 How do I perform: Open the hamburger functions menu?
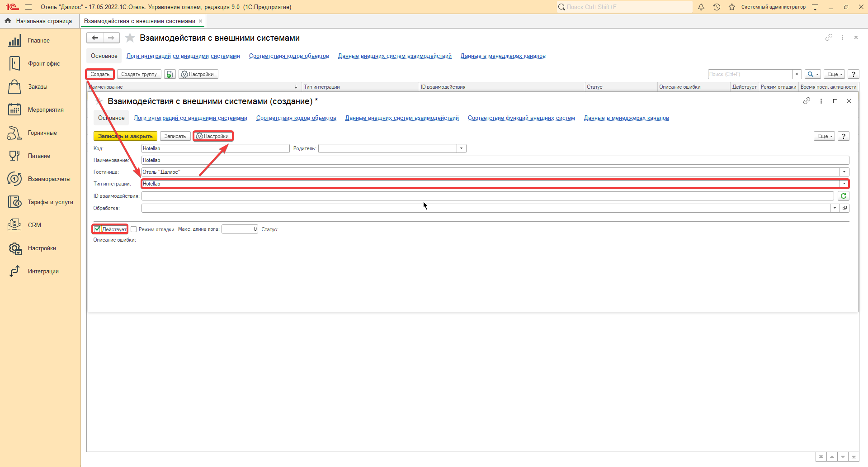pos(28,7)
